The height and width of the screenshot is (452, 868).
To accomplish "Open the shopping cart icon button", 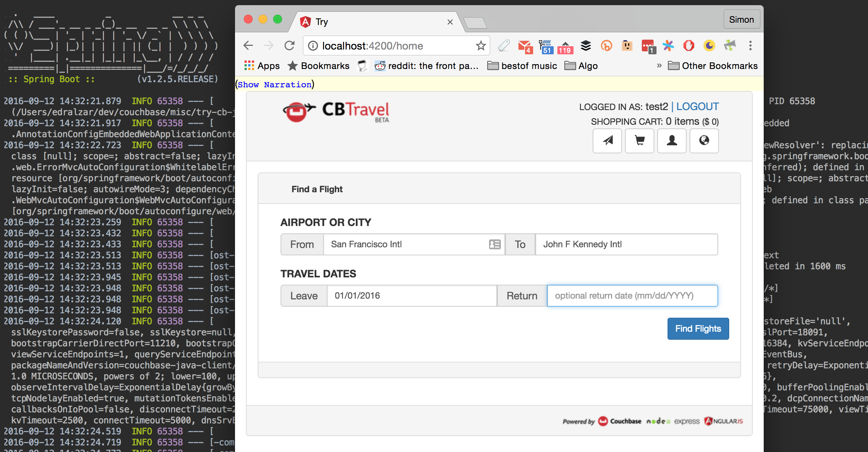I will click(x=640, y=141).
